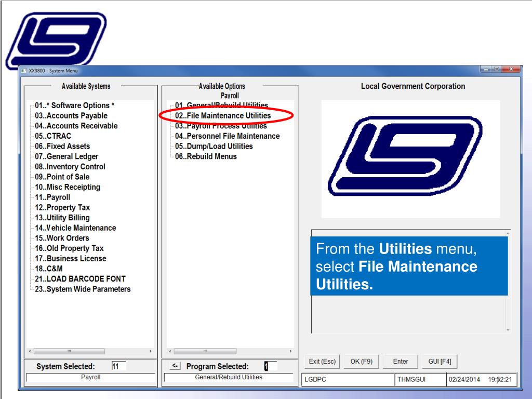Click down arrow of message box scrollbar

(508, 330)
